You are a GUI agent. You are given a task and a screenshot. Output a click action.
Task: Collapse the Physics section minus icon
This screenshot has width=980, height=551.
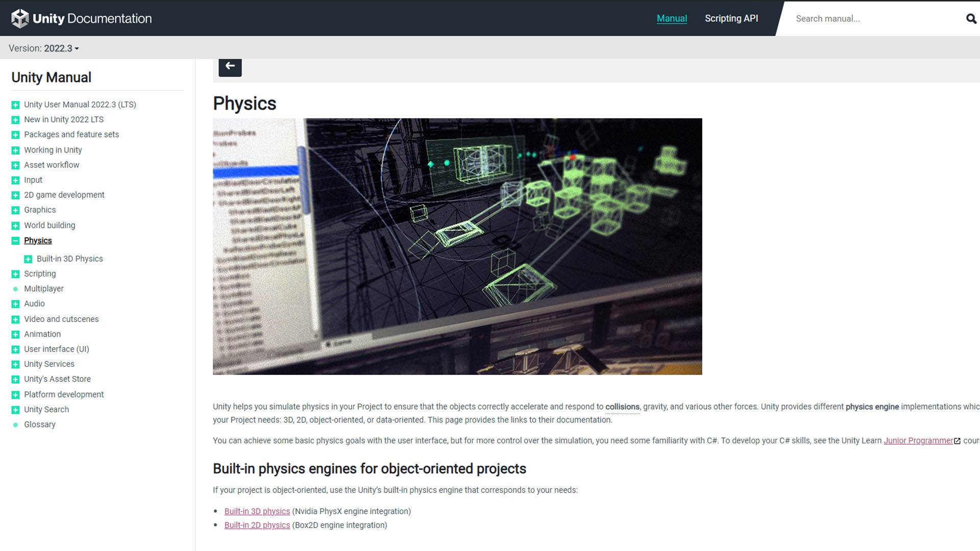15,241
